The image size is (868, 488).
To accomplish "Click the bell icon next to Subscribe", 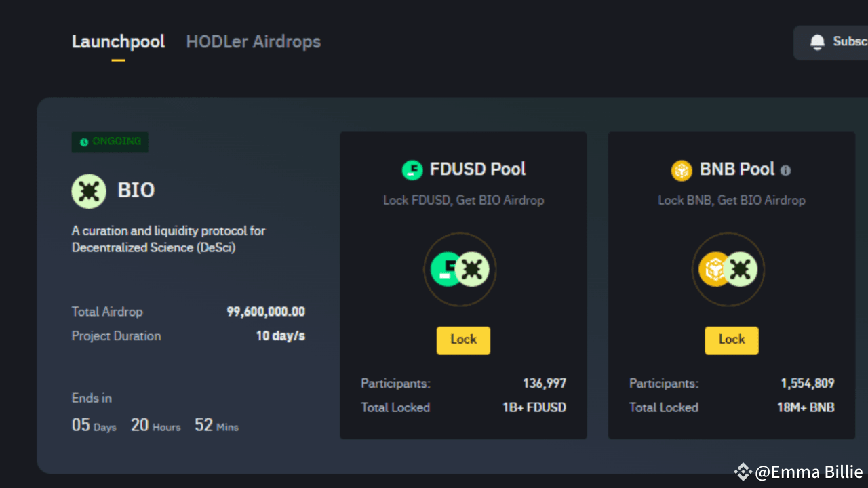I will 816,41.
